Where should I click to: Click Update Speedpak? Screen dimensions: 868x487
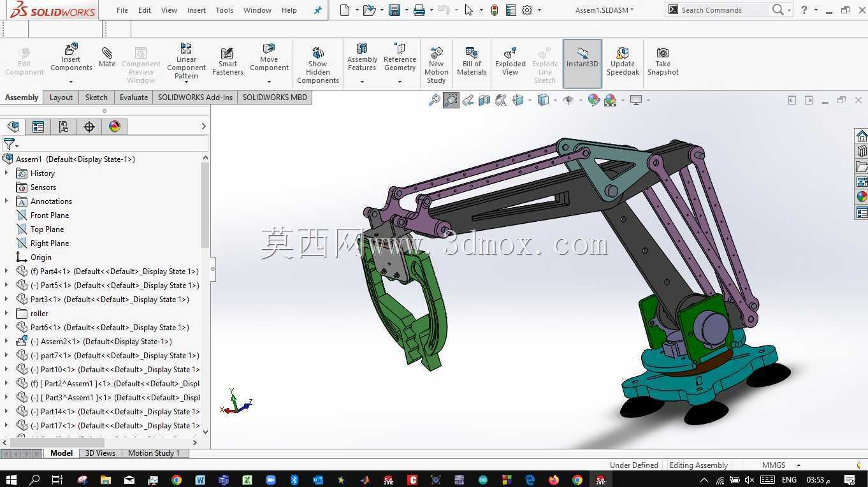(x=623, y=61)
